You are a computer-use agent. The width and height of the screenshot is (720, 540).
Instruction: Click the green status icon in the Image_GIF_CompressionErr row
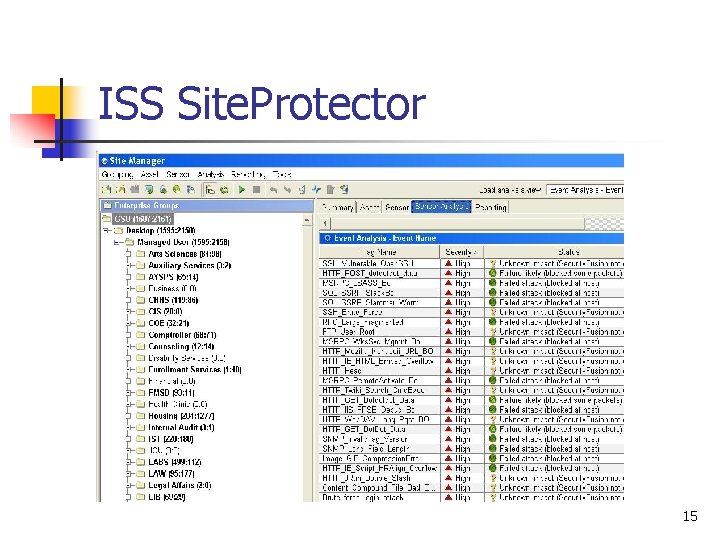pos(493,459)
